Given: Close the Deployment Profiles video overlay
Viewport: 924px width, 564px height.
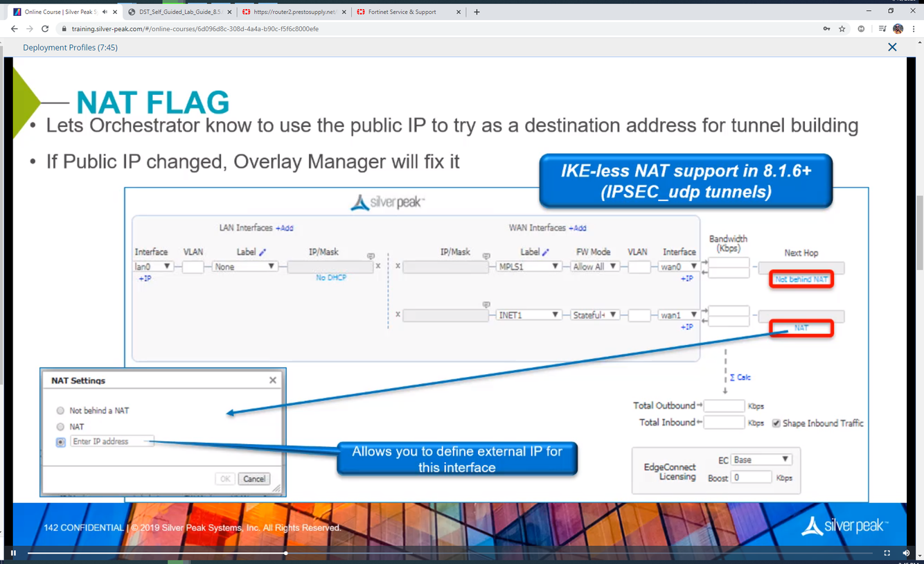Looking at the screenshot, I should [x=892, y=47].
